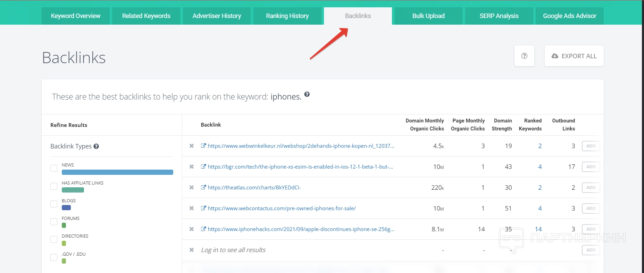The height and width of the screenshot is (273, 644).
Task: Click help icon next to iphones keyword
Action: pos(307,94)
